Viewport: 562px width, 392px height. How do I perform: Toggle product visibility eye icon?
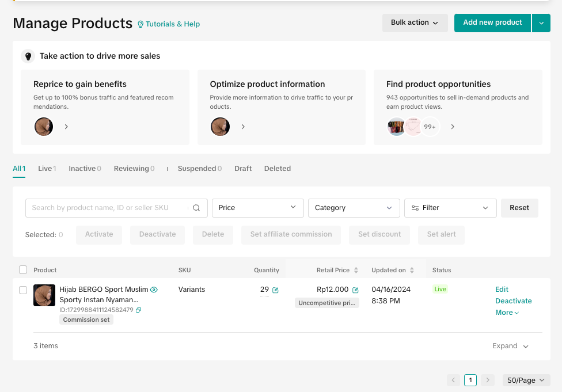(154, 290)
